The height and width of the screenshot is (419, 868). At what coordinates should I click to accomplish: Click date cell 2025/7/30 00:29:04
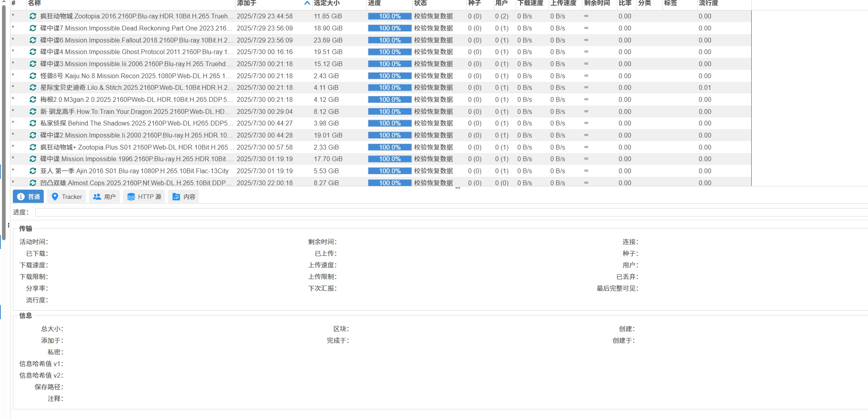coord(265,111)
